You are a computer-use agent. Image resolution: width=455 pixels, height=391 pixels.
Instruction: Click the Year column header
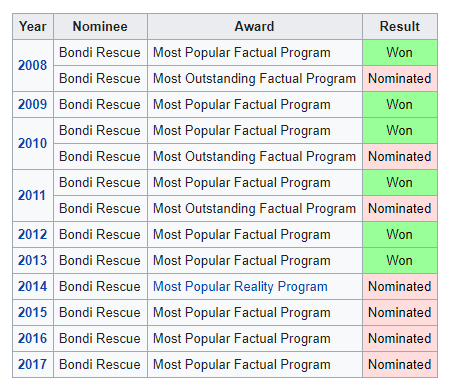pos(33,26)
